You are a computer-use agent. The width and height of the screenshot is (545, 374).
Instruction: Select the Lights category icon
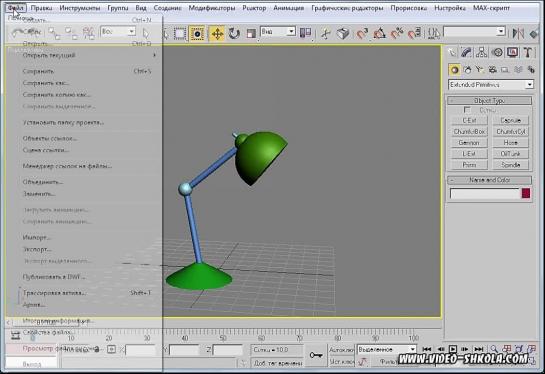480,70
